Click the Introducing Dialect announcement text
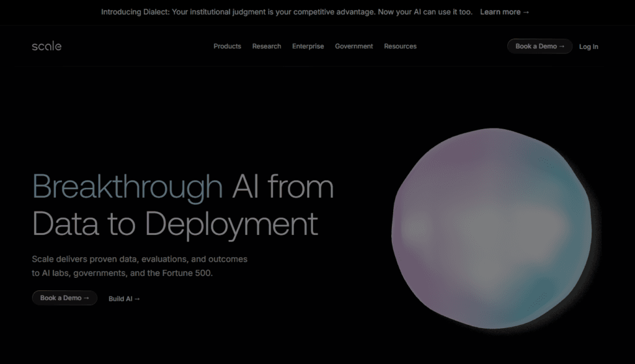Screen dimensions: 635x364 tap(286, 12)
